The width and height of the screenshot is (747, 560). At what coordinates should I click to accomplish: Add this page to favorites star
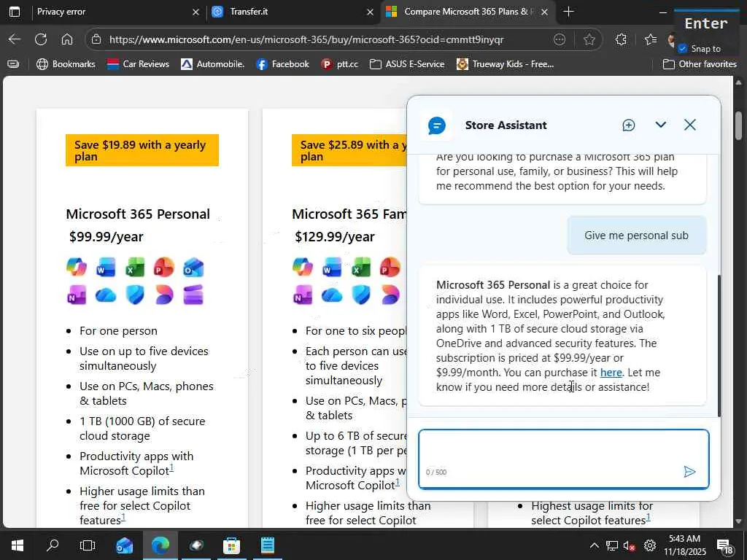click(x=589, y=39)
